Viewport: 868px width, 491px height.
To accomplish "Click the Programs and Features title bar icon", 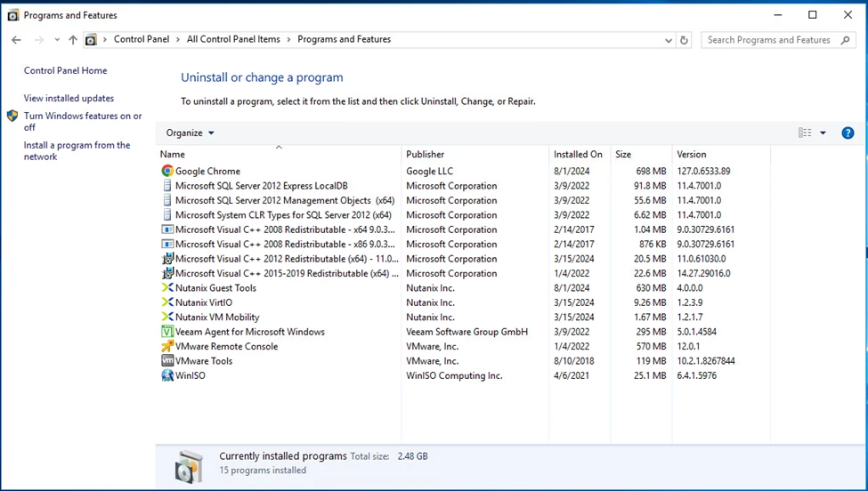I will click(x=12, y=15).
